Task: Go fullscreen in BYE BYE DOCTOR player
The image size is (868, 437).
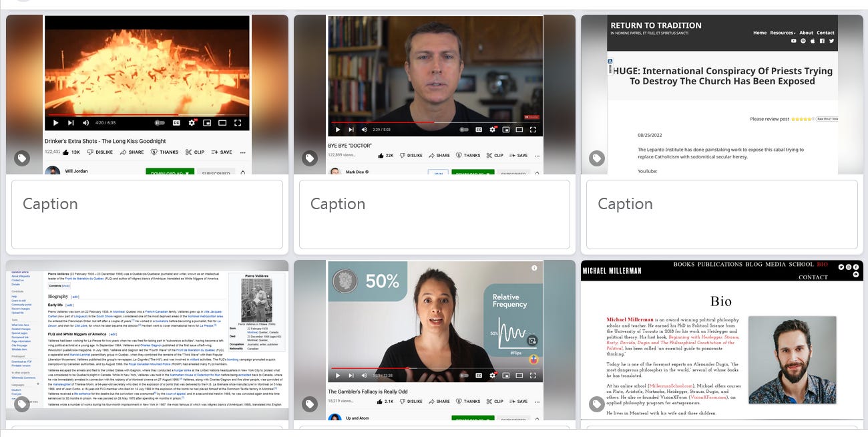Action: tap(533, 130)
